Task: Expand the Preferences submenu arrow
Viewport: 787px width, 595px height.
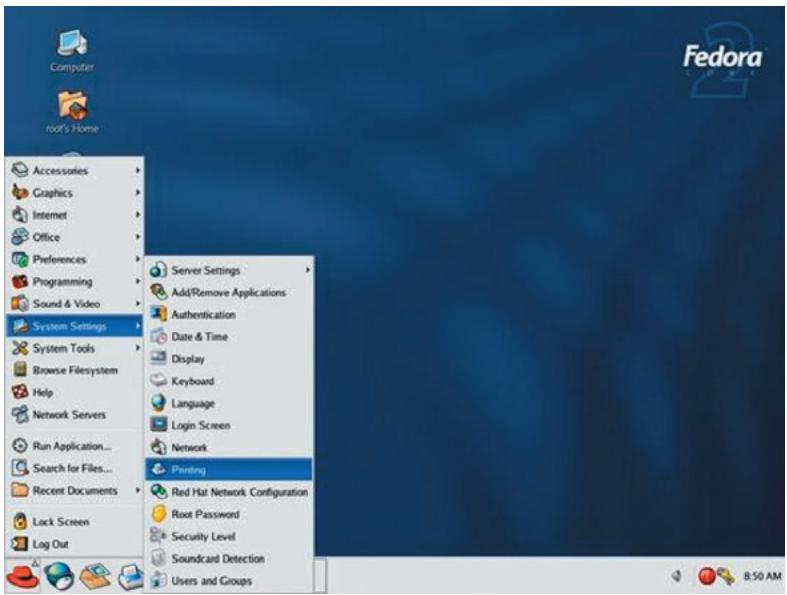Action: click(137, 259)
